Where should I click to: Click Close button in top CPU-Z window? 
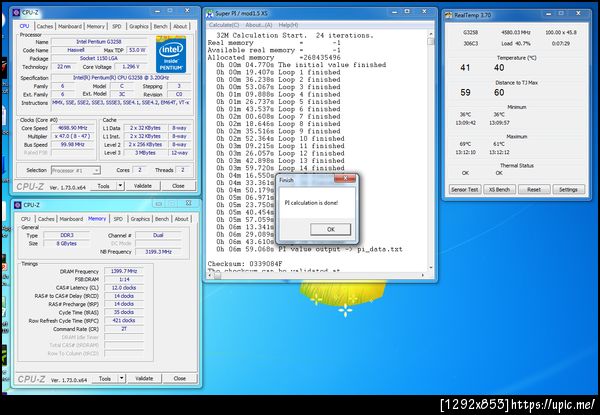click(178, 186)
